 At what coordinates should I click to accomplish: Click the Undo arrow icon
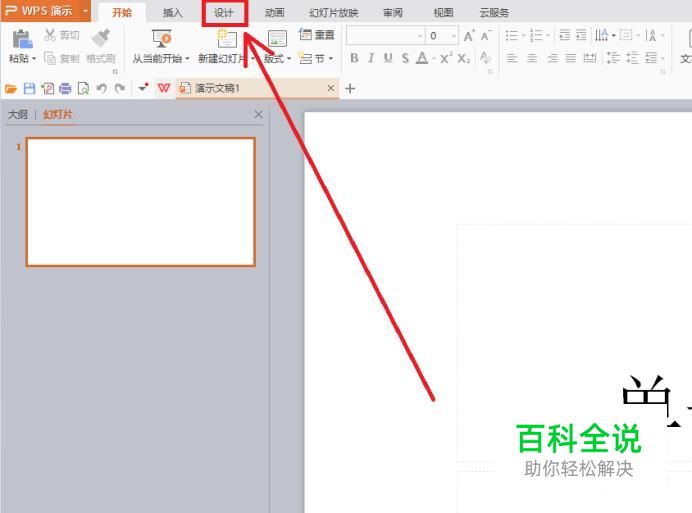pyautogui.click(x=102, y=89)
